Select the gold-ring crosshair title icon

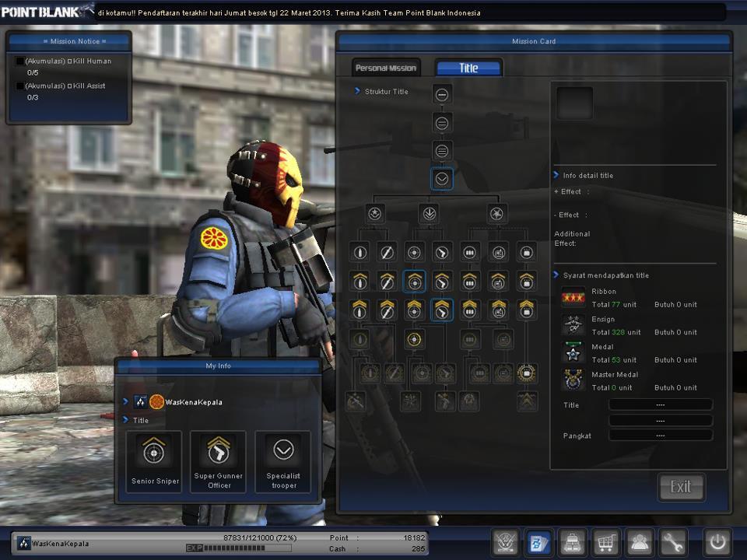[x=414, y=340]
